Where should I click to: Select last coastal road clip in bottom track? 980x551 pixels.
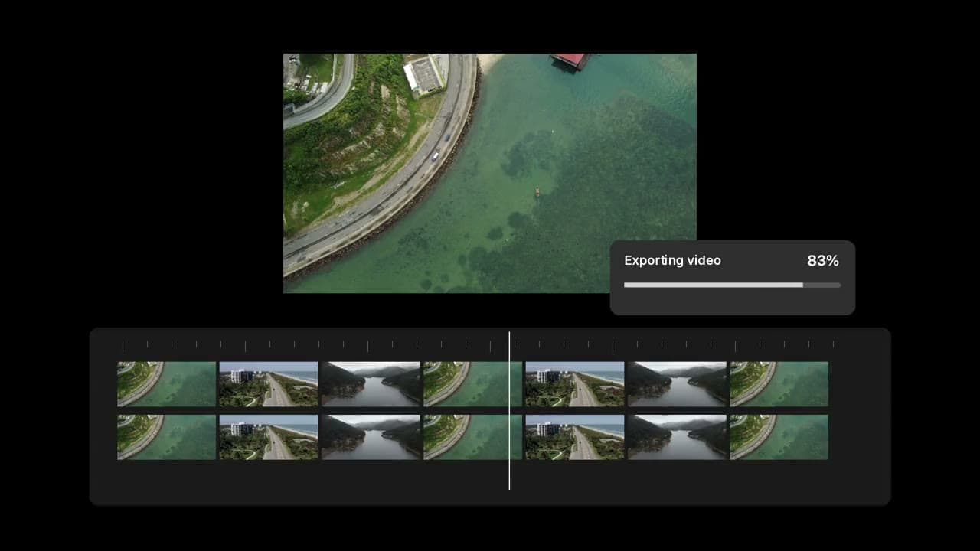[x=779, y=437]
